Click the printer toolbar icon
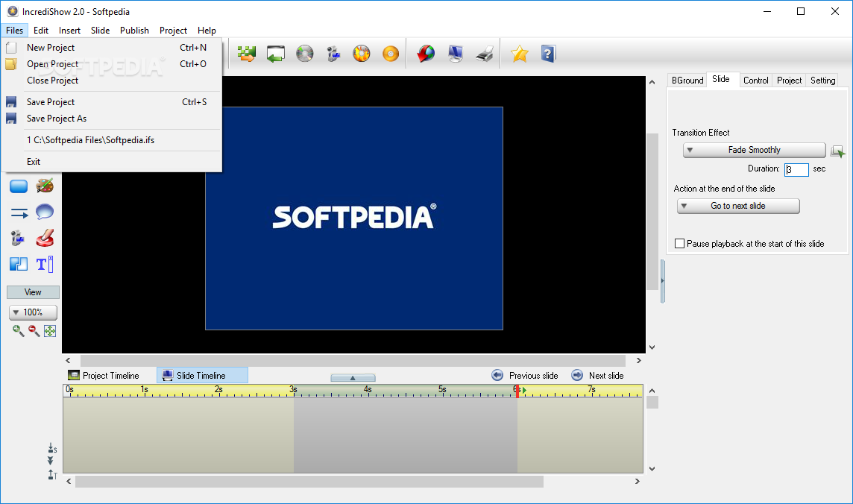The height and width of the screenshot is (504, 853). [x=484, y=54]
